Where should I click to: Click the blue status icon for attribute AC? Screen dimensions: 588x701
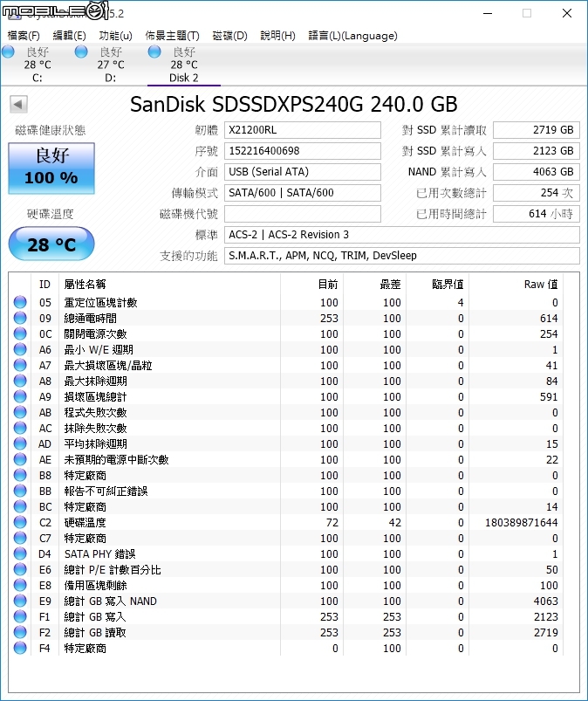tap(20, 428)
